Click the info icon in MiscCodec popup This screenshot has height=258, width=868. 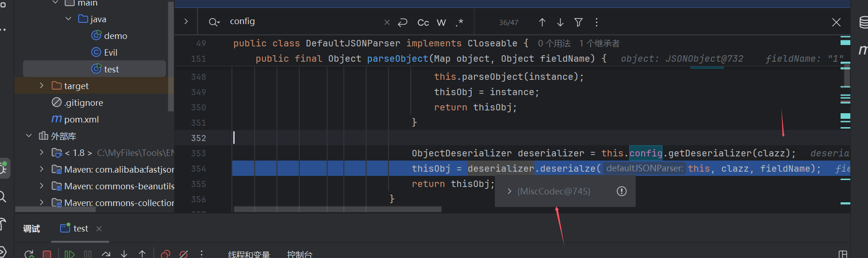tap(622, 191)
